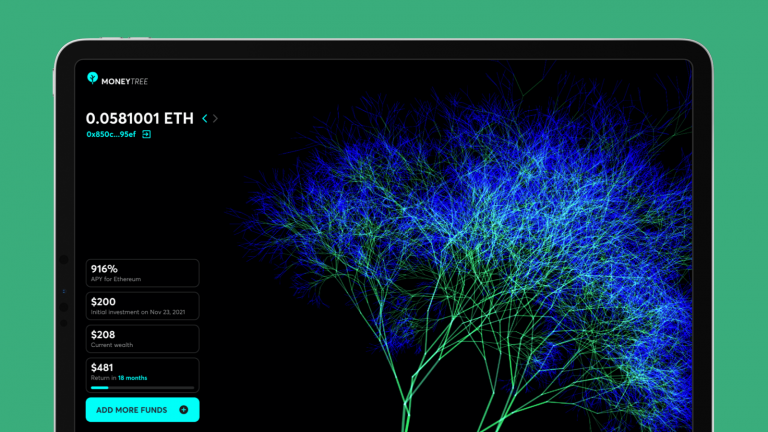Click the wallet address 0x850c...95ef
Image resolution: width=768 pixels, height=432 pixels.
pyautogui.click(x=111, y=134)
